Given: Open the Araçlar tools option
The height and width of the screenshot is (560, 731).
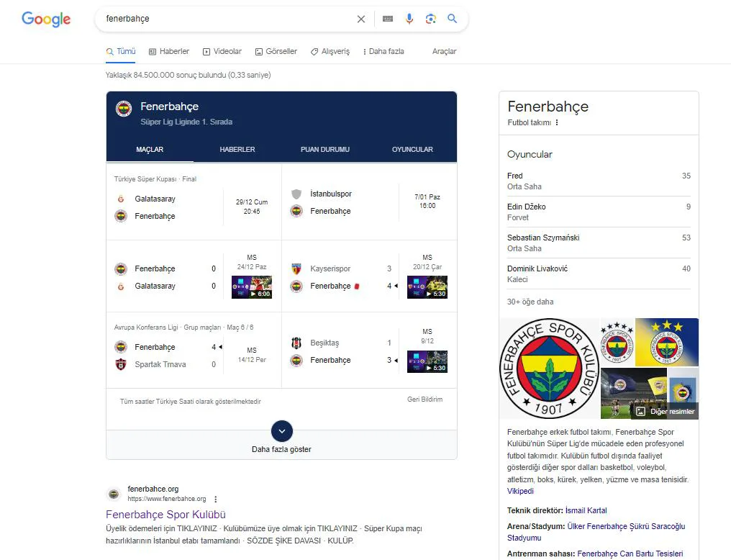Looking at the screenshot, I should [x=445, y=51].
